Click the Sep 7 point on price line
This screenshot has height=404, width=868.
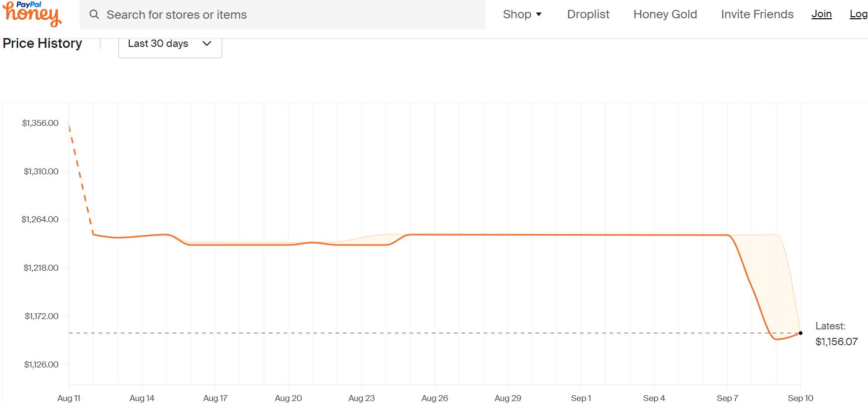tap(727, 235)
